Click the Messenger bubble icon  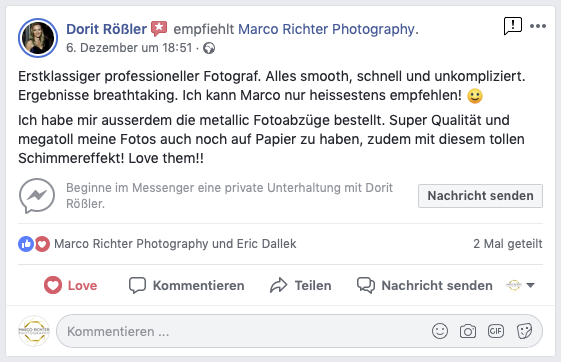(37, 196)
